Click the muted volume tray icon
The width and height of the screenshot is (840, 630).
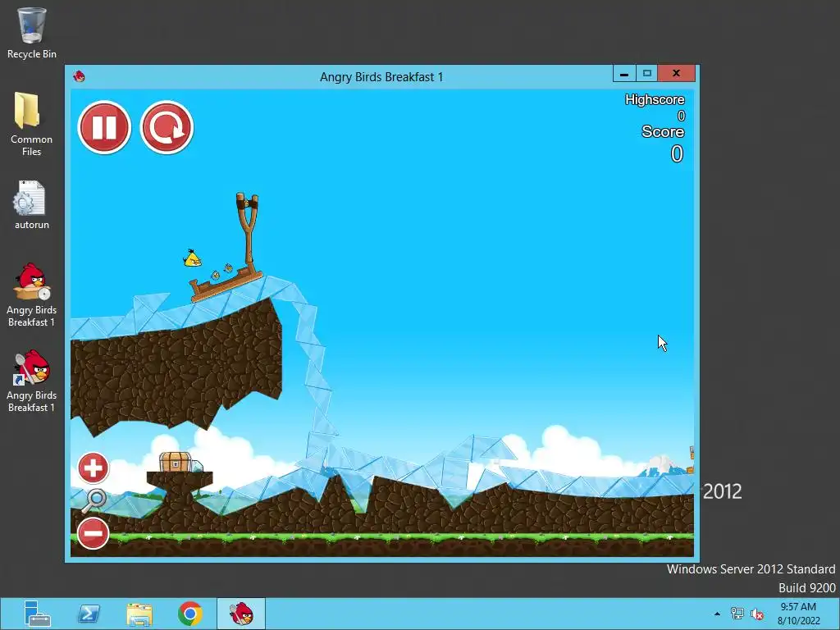point(757,614)
